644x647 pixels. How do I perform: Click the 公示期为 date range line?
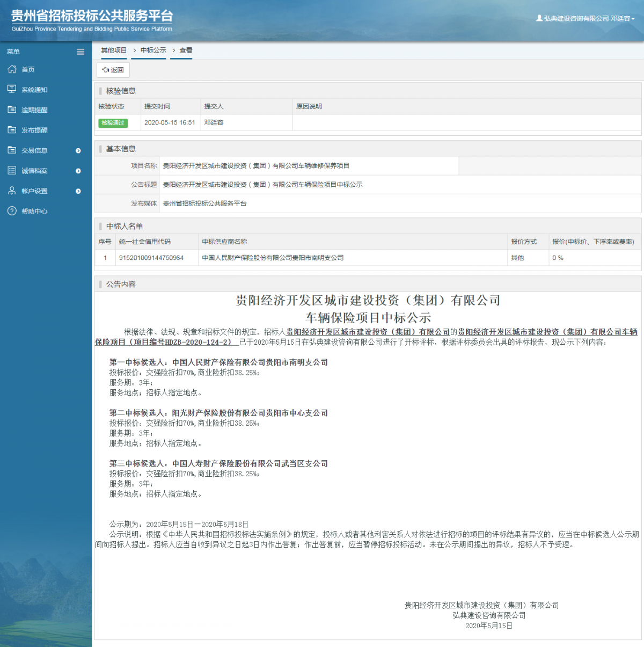[x=179, y=524]
